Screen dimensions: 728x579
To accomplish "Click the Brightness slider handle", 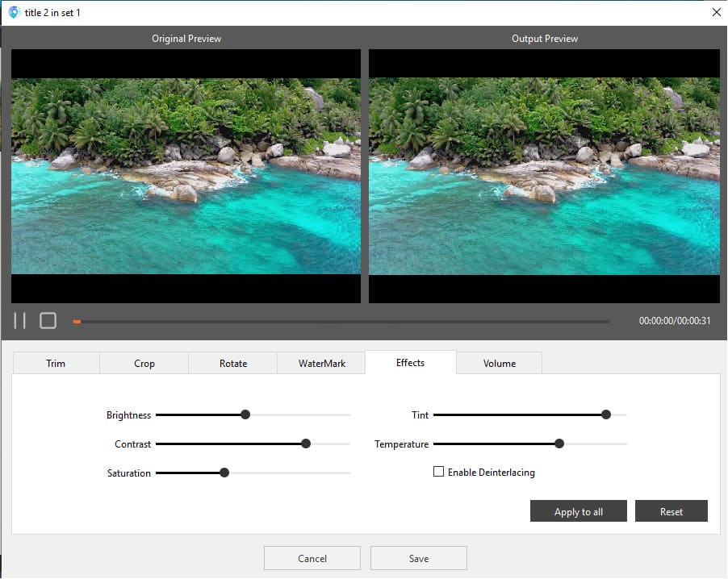I will pos(245,414).
